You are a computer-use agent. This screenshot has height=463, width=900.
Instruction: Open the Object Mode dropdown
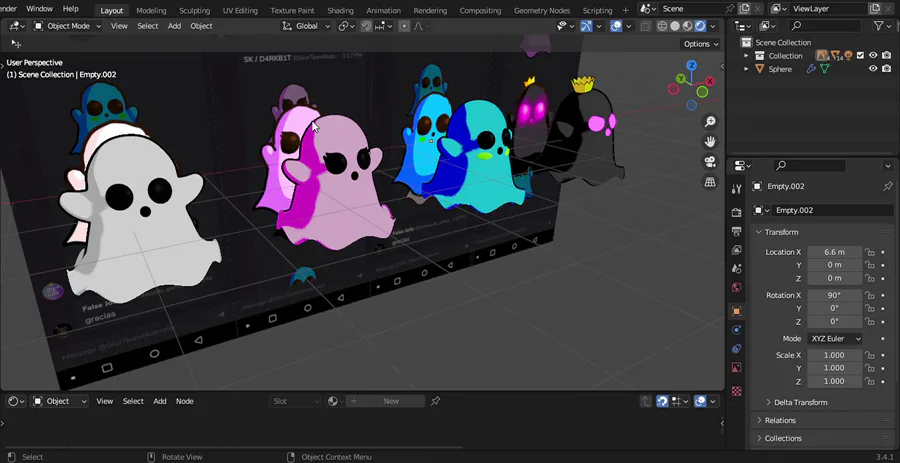[67, 26]
